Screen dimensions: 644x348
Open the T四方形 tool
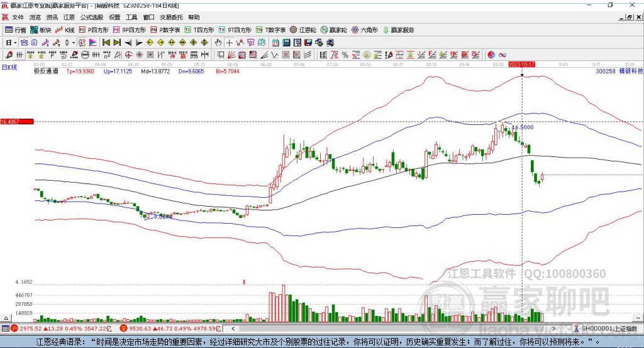pos(199,30)
